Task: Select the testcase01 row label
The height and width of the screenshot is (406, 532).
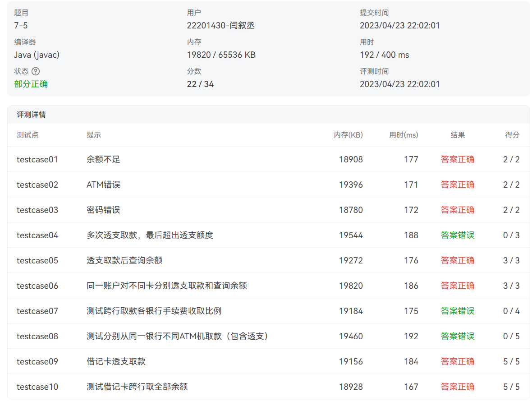Action: [37, 159]
